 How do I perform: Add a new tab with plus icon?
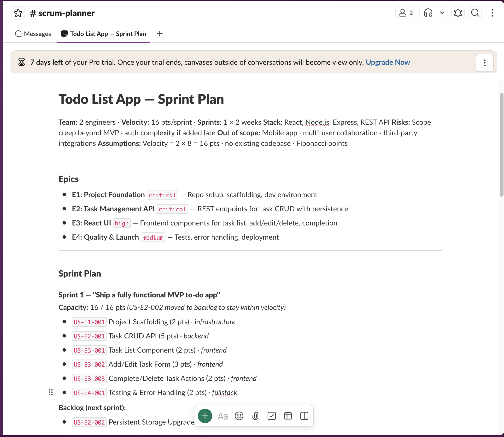pyautogui.click(x=160, y=34)
